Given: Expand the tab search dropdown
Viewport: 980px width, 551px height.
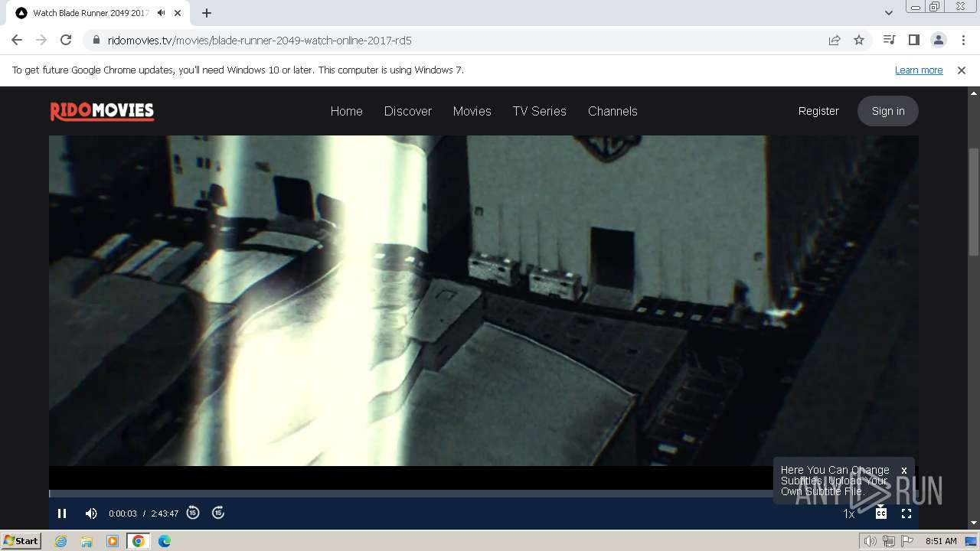Looking at the screenshot, I should coord(889,13).
